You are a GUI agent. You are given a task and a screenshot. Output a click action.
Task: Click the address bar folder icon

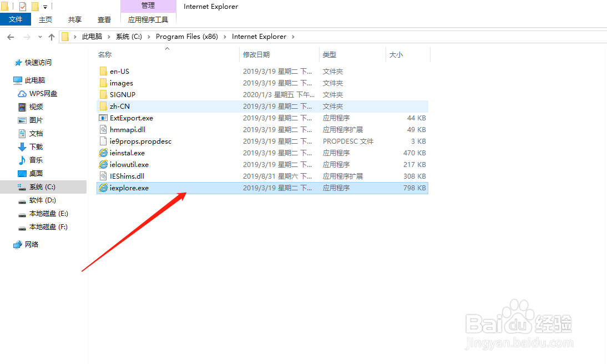(x=65, y=37)
